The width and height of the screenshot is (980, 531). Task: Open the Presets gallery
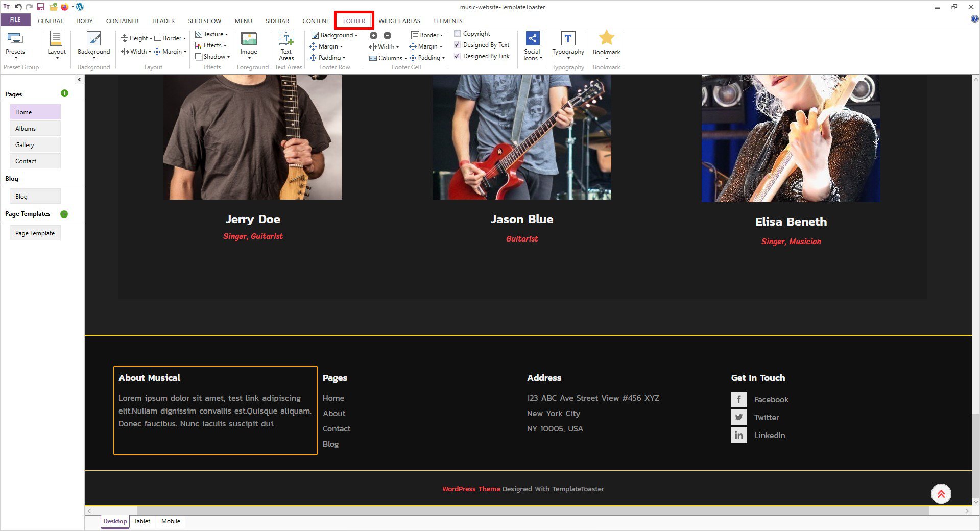[15, 44]
